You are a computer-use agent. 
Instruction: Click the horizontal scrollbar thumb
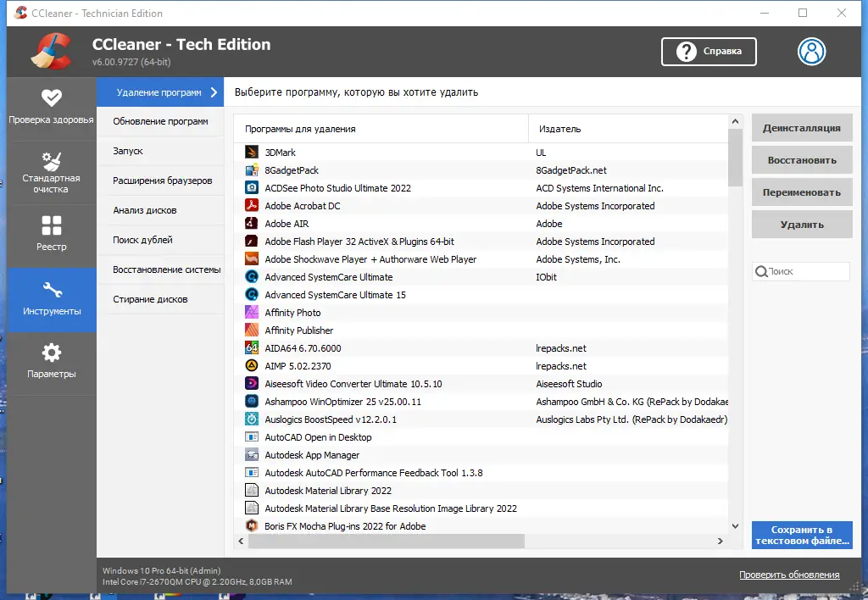tap(386, 541)
